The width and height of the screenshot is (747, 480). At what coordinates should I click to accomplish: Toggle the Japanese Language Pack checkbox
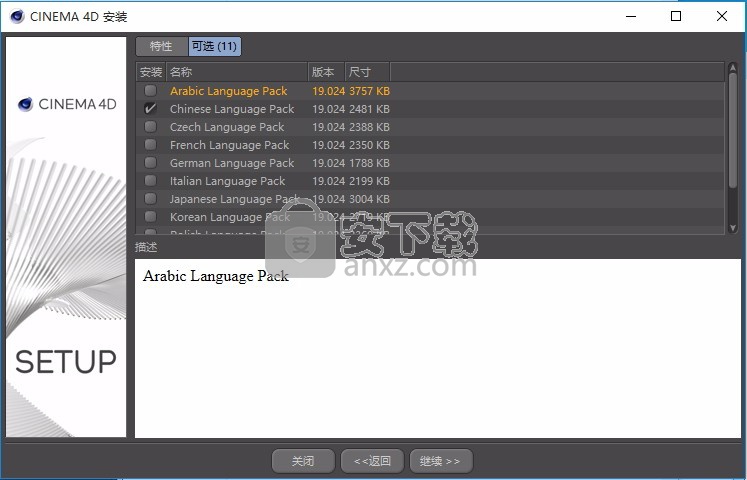(x=151, y=199)
